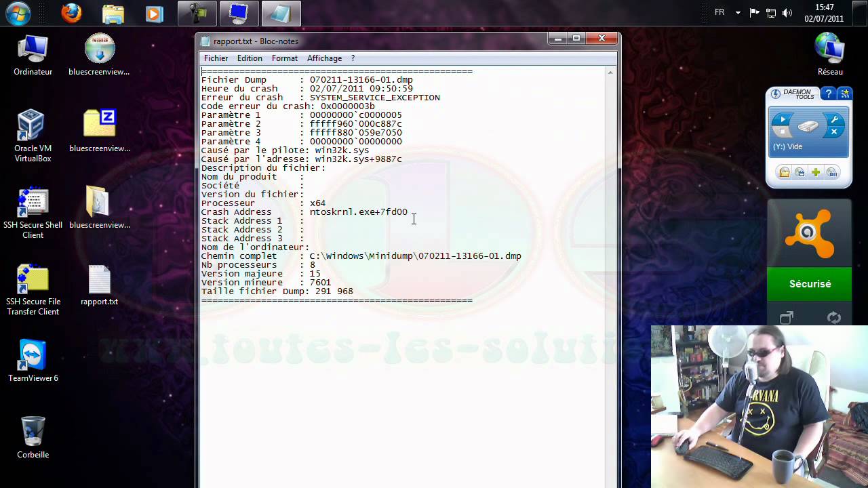Click 'Taille fichier Dump: 291 968' line
The width and height of the screenshot is (868, 488).
point(277,291)
